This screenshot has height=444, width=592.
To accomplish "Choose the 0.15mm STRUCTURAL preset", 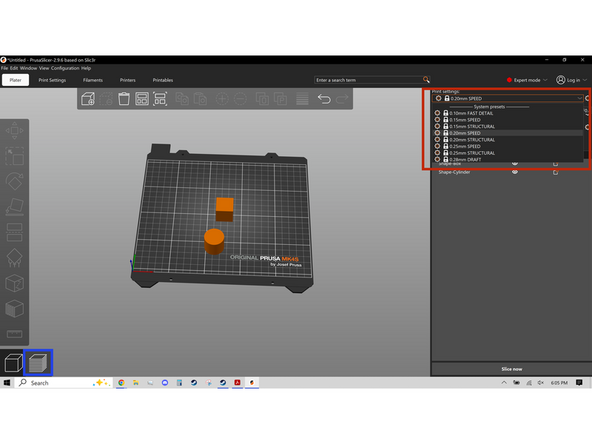I will 508,126.
